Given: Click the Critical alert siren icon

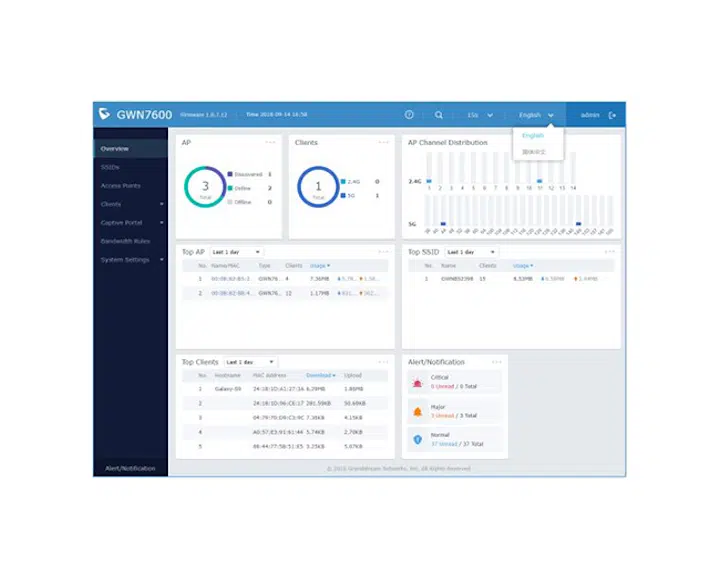Looking at the screenshot, I should click(417, 383).
